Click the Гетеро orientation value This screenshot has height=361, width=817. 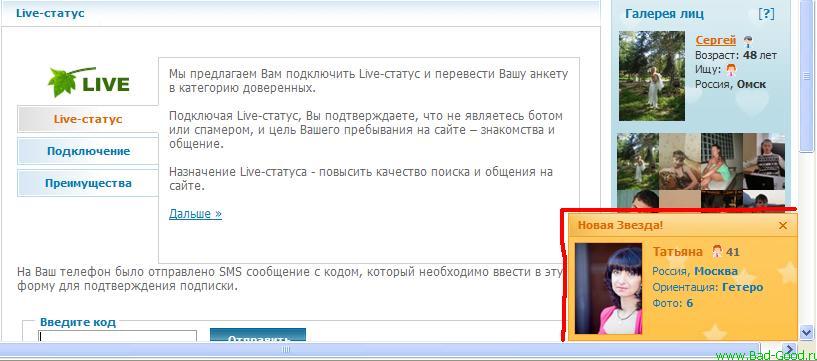[742, 287]
